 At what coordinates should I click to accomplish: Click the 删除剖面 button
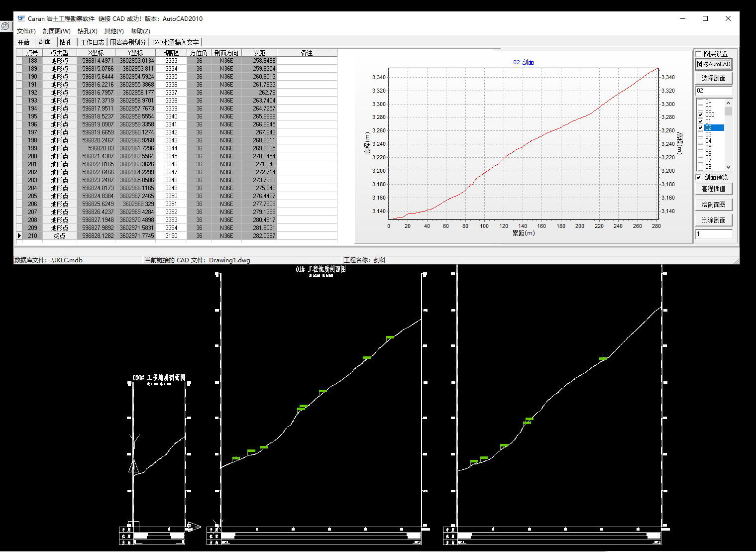point(714,220)
